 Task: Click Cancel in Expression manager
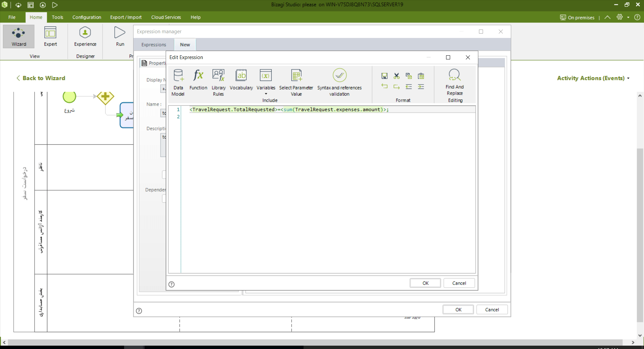click(492, 309)
